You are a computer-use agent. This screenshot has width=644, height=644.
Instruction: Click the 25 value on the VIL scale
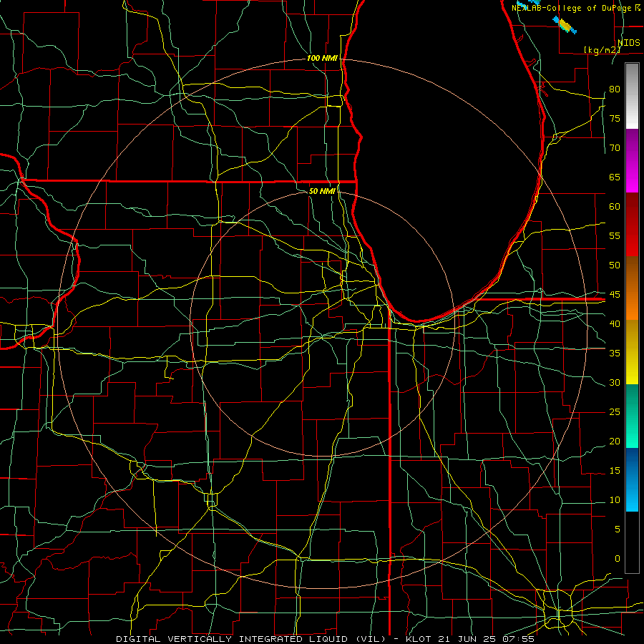(x=615, y=411)
